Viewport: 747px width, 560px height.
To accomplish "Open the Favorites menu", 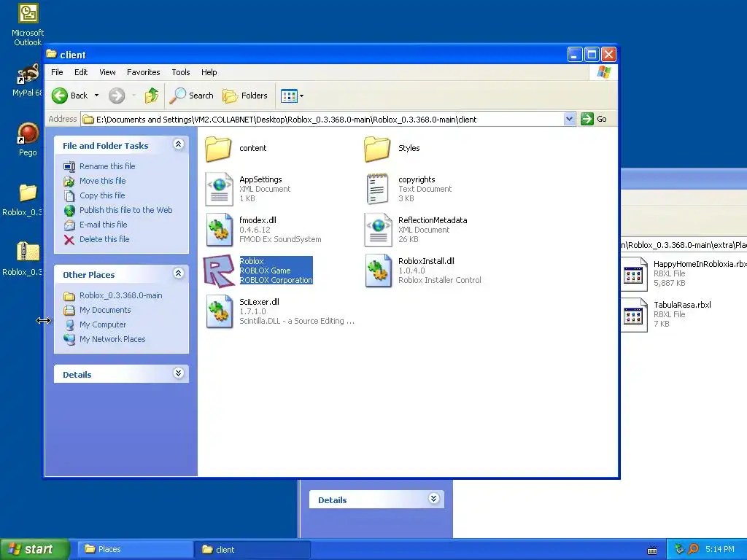I will (x=144, y=72).
